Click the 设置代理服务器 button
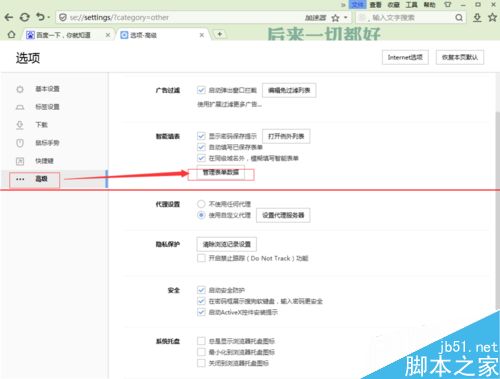 (x=283, y=215)
